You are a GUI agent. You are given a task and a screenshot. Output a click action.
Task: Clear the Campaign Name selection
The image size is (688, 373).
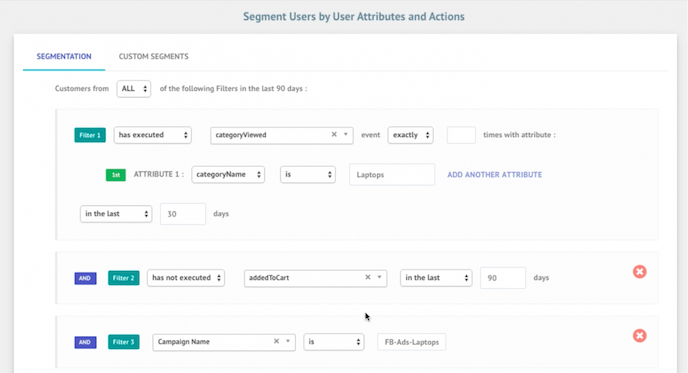coord(276,341)
